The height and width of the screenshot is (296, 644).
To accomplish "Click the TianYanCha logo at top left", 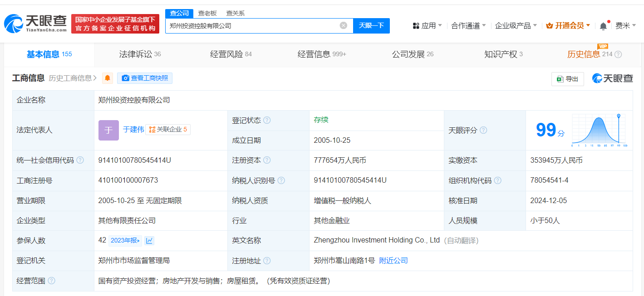I will coord(35,24).
